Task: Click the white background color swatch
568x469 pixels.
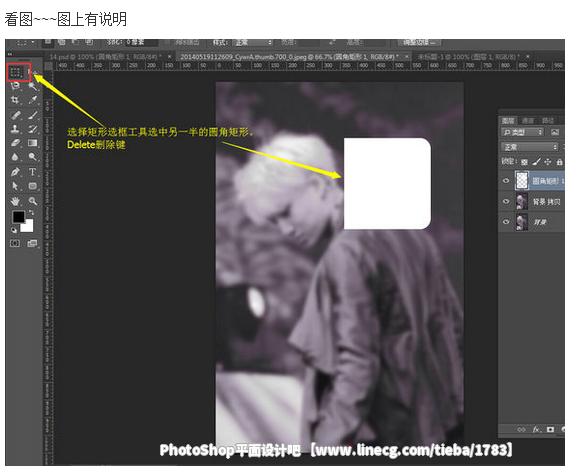Action: point(28,227)
